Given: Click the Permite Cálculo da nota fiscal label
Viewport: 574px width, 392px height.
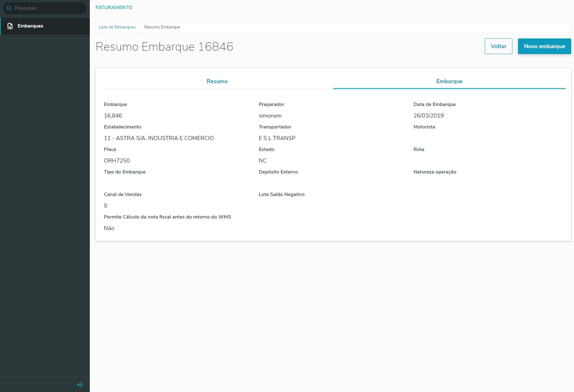Looking at the screenshot, I should (167, 217).
